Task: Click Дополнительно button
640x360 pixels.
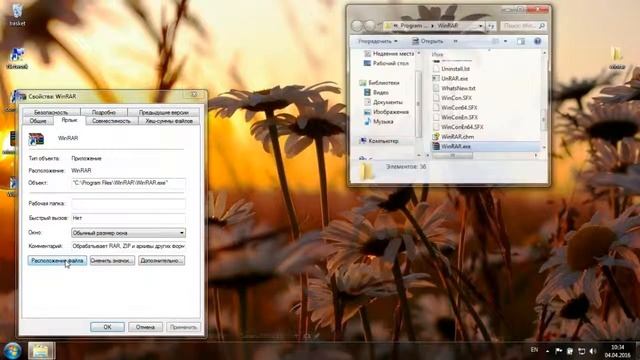Action: pos(161,260)
